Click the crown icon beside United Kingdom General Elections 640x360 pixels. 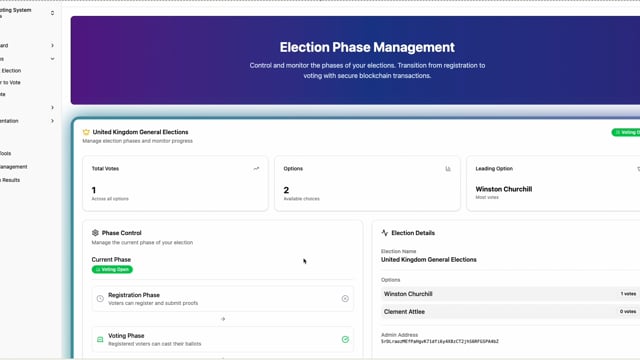click(x=86, y=132)
